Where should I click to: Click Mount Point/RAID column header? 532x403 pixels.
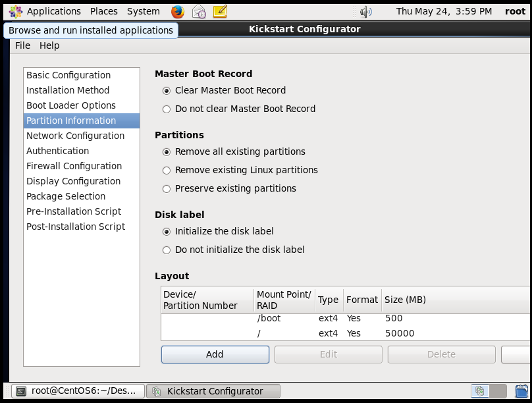(284, 300)
